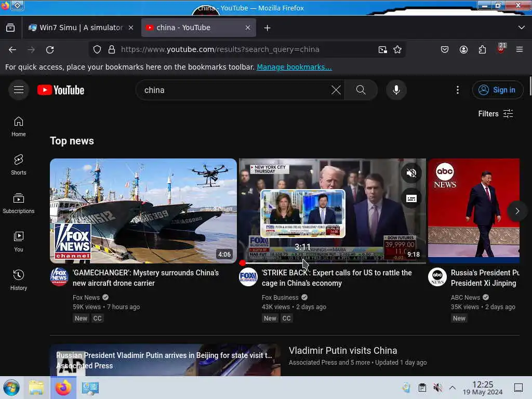Open the Firefox application menu
The height and width of the screenshot is (399, 532).
click(520, 49)
